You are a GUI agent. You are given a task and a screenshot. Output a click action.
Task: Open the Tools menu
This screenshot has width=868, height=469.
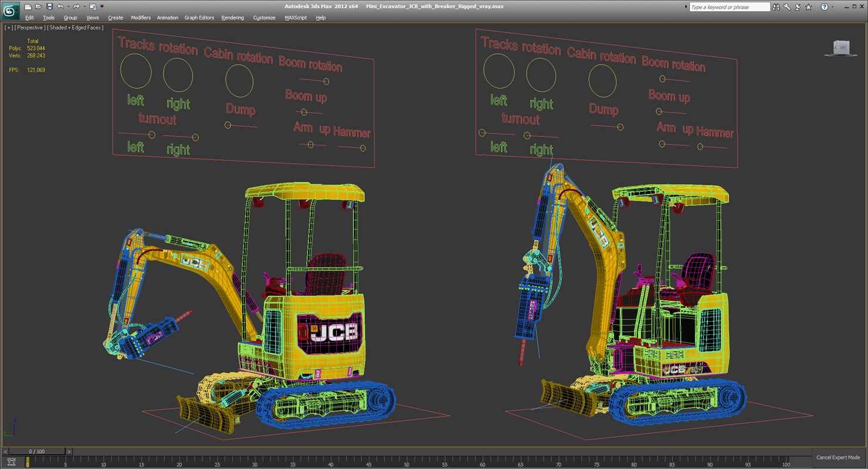[x=49, y=18]
